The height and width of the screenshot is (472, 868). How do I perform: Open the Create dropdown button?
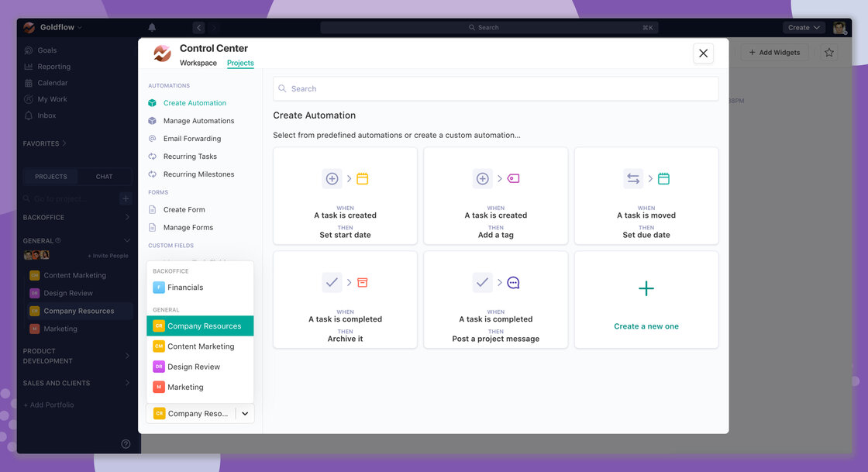[803, 28]
